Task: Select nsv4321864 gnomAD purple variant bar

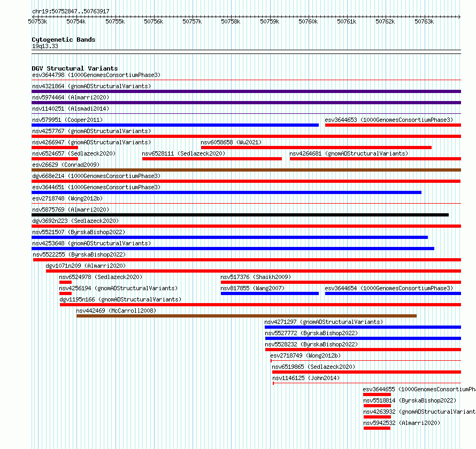Action: (246, 91)
